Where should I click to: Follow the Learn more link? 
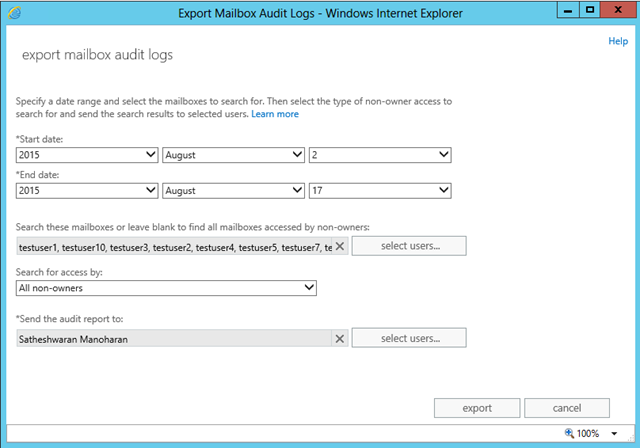[x=275, y=114]
